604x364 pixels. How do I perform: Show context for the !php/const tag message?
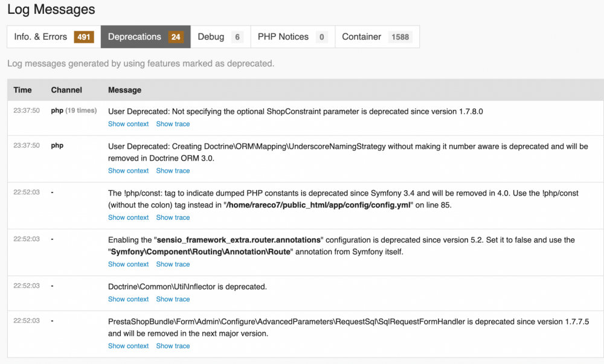click(128, 217)
